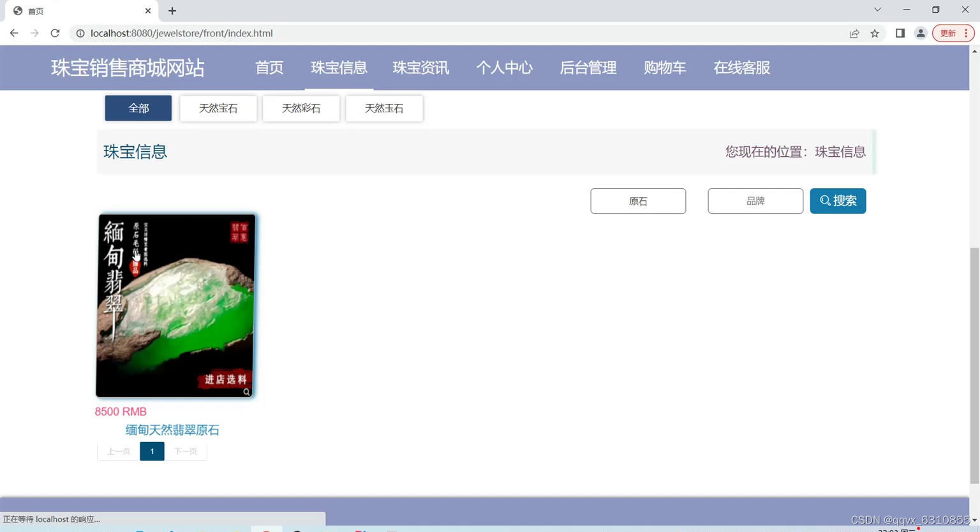Click the red 更新 update button
This screenshot has width=980, height=532.
click(949, 33)
